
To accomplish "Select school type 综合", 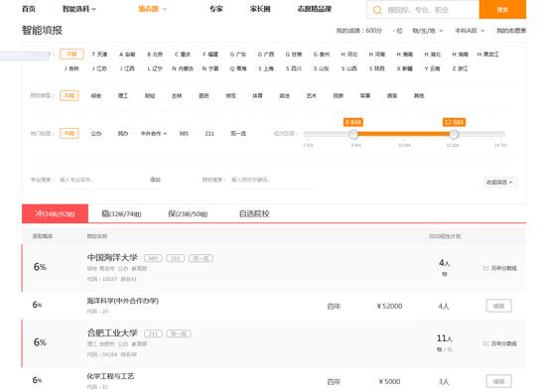I will 96,95.
